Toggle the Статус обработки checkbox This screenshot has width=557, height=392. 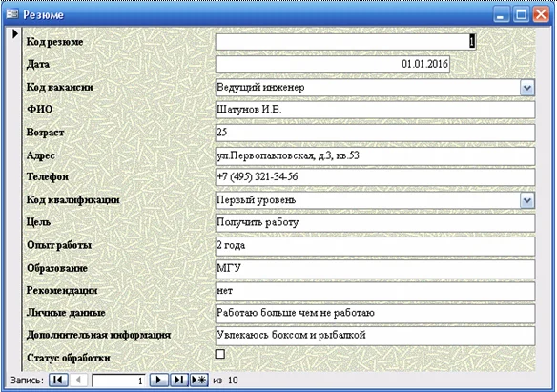point(220,354)
